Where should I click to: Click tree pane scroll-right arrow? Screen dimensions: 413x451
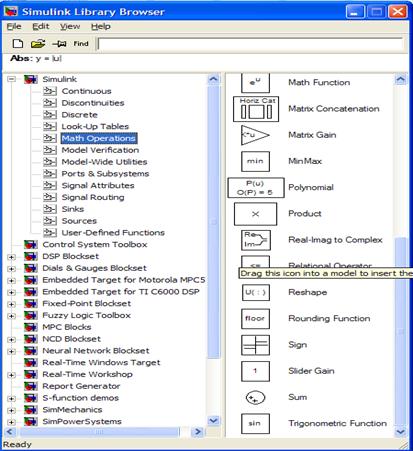198,432
